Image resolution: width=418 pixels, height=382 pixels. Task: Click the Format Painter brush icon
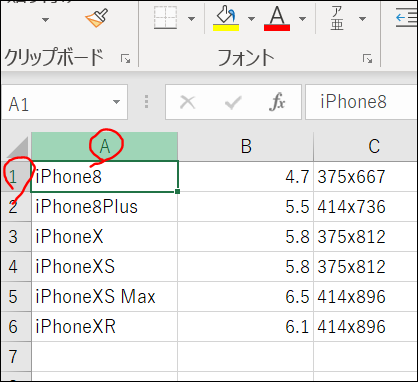[97, 18]
